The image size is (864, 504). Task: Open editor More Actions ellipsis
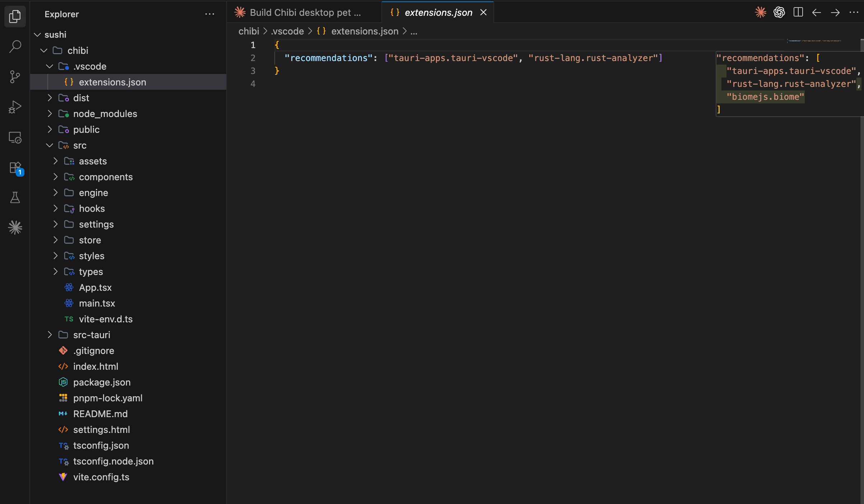click(854, 12)
